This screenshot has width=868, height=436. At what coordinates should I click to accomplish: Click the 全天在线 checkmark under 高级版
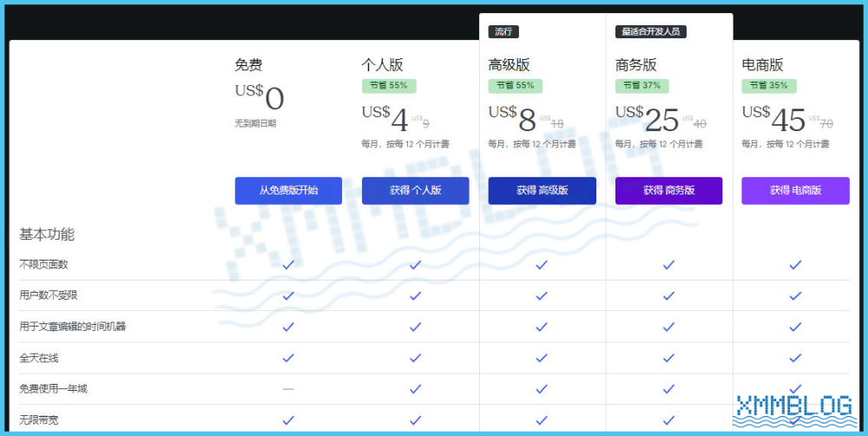click(x=542, y=358)
